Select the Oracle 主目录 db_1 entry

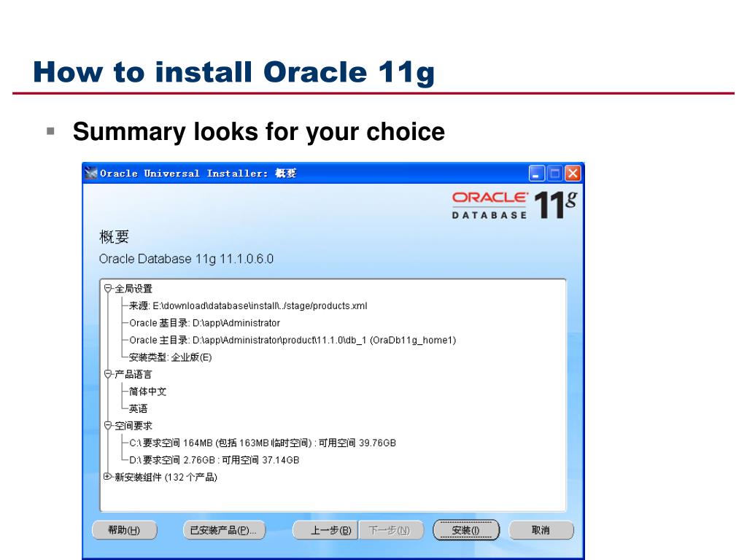click(292, 341)
